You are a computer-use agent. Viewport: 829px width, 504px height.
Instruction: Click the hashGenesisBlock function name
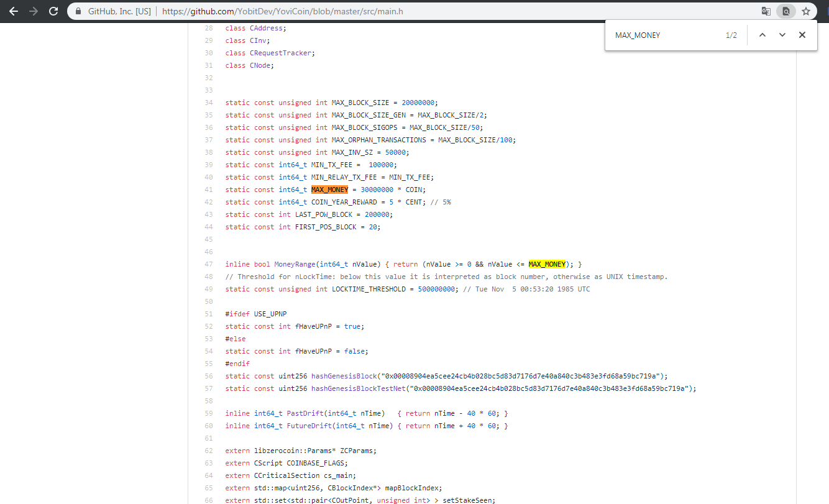click(x=344, y=376)
